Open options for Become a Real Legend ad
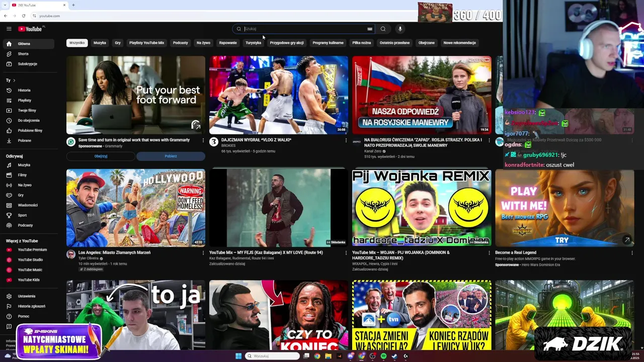Screen dimensions: 644x362 point(632,253)
